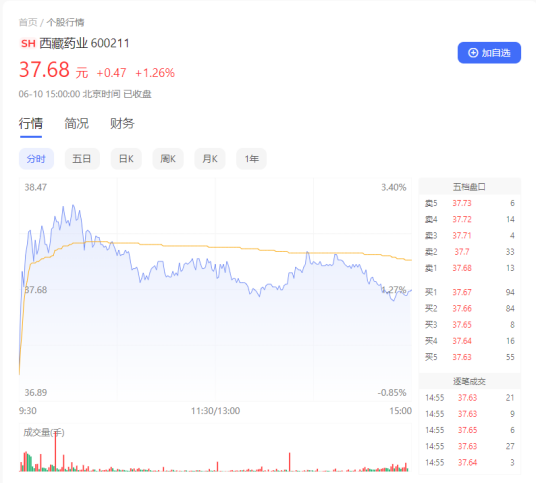
Task: Click the plus icon in 加自选 button
Action: point(473,53)
